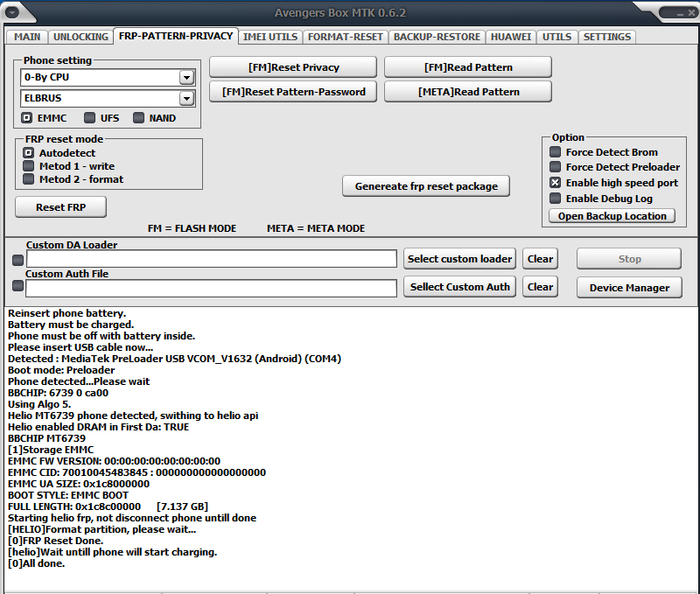Image resolution: width=700 pixels, height=594 pixels.
Task: Open the IMEI UTILS tab
Action: [x=270, y=37]
